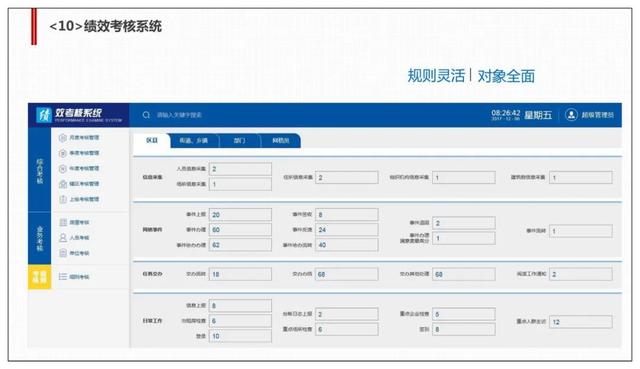Image resolution: width=640 pixels, height=369 pixels.
Task: Focus the 事件流转 field showing 1
Action: click(x=581, y=231)
